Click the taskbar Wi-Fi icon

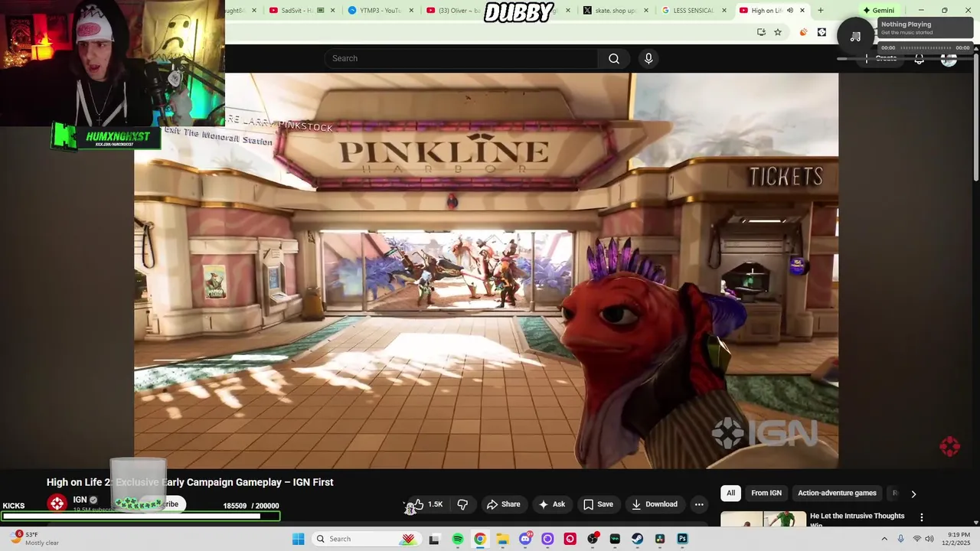[917, 539]
